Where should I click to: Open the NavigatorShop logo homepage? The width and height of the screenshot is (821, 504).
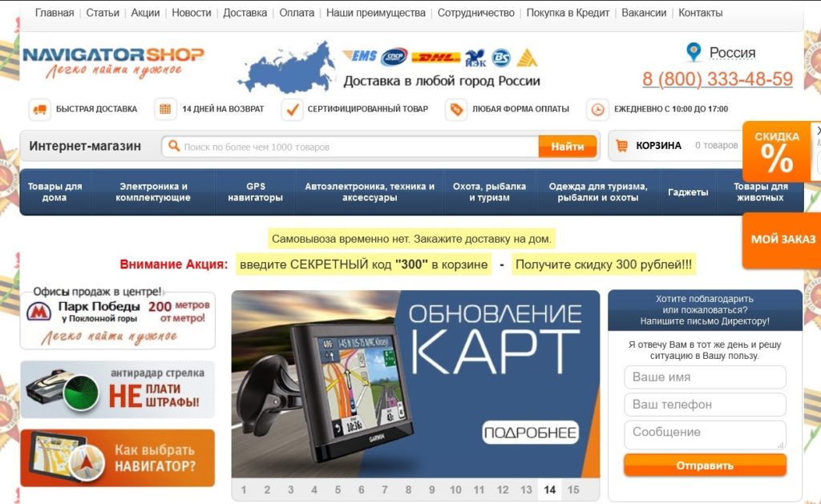pos(113,61)
